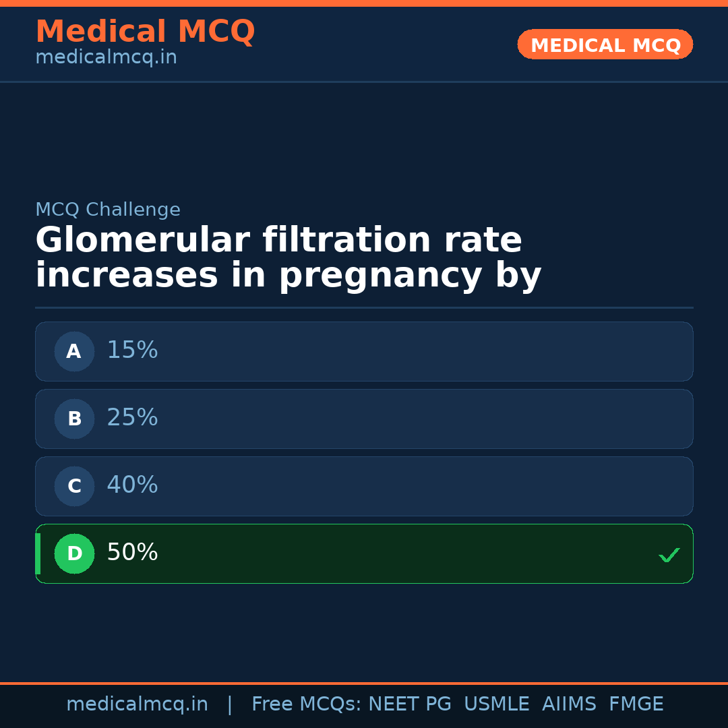Click the "MCQ Challenge" label above the question

[108, 210]
